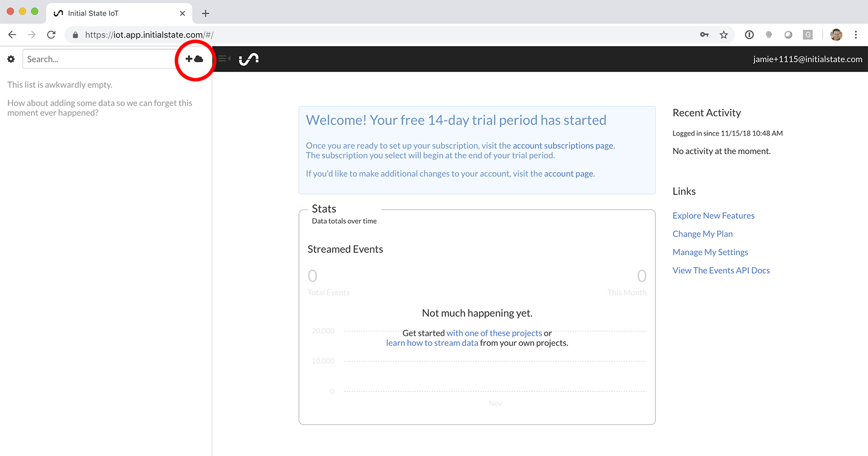Open Chrome's three-dot menu

[x=856, y=35]
